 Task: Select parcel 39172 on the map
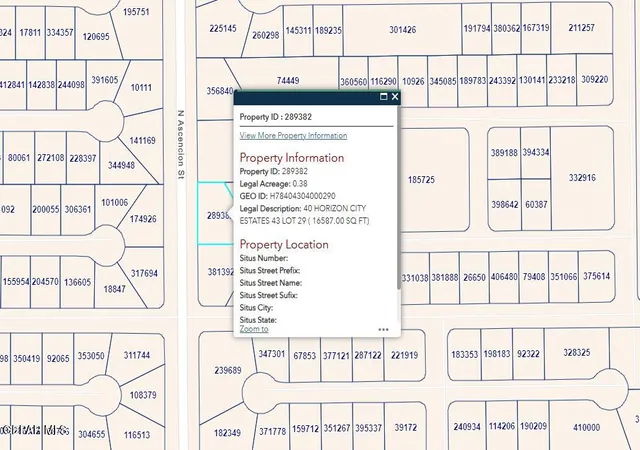pyautogui.click(x=406, y=427)
